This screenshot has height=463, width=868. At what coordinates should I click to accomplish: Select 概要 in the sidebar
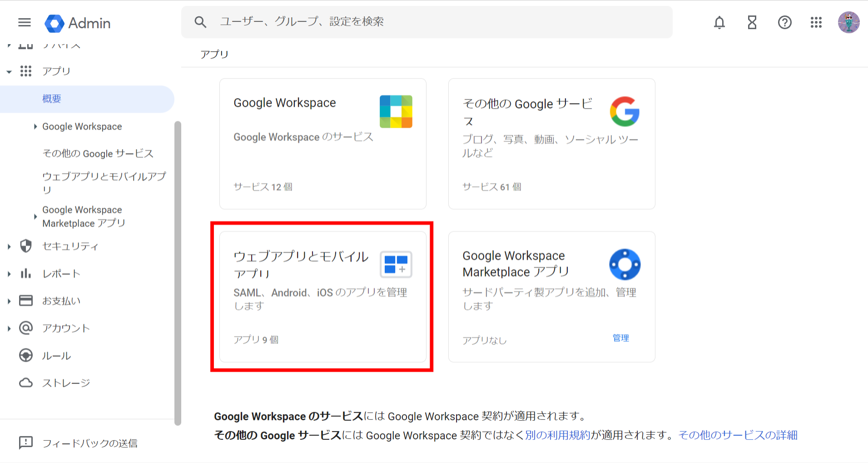[87, 99]
